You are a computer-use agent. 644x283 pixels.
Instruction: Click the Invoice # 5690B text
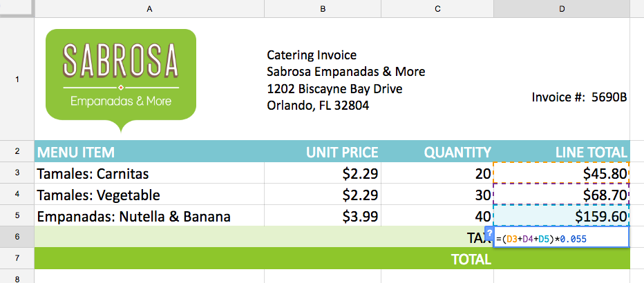tap(579, 97)
